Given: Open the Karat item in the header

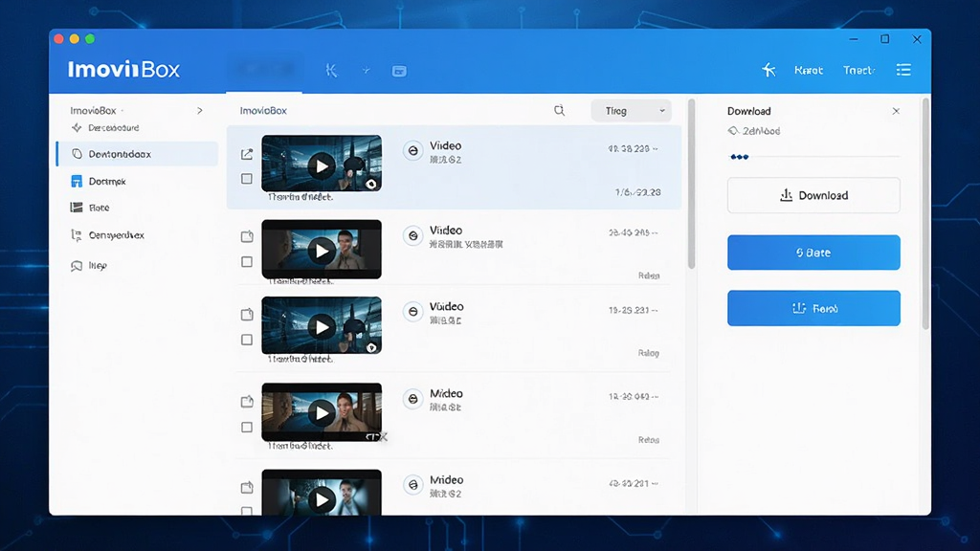Looking at the screenshot, I should coord(808,70).
